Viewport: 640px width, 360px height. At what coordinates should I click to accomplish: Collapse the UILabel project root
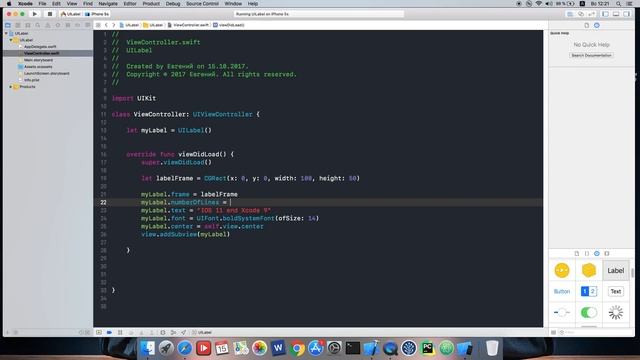6,33
